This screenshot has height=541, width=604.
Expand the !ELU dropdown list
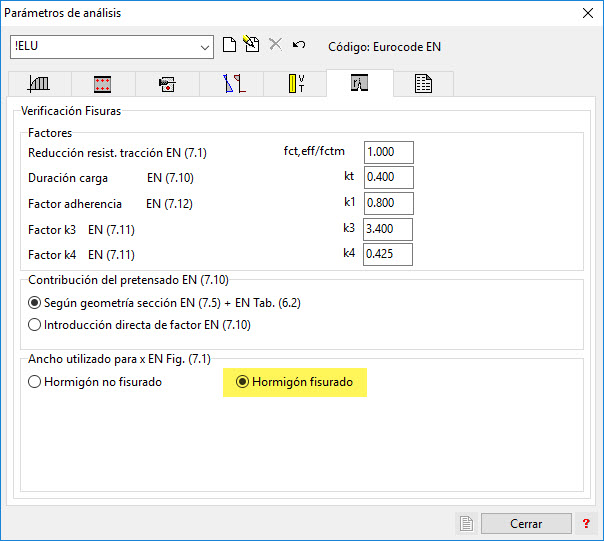(x=205, y=47)
